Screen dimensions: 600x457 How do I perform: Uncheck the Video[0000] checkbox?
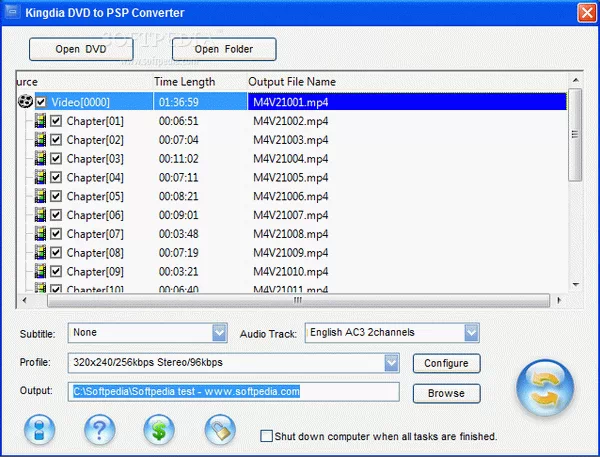pyautogui.click(x=41, y=102)
